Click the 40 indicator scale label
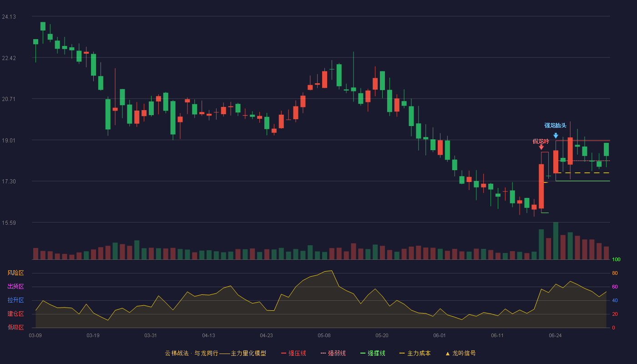The image size is (637, 364). pyautogui.click(x=614, y=300)
